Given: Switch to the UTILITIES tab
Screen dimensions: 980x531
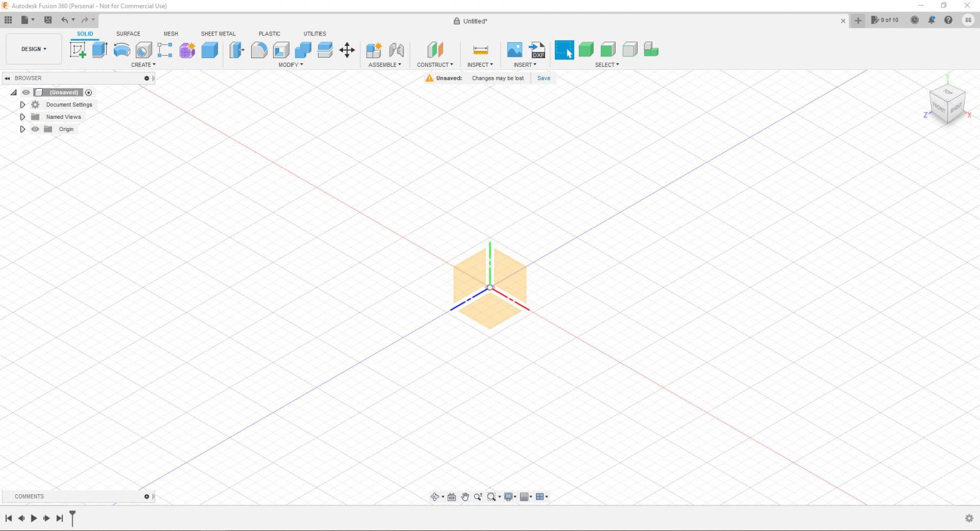Looking at the screenshot, I should (315, 34).
